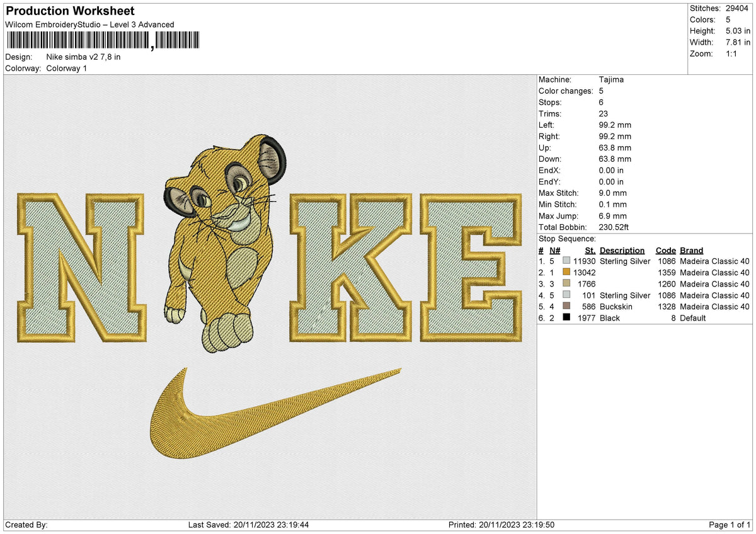Click the Zoom value '1:1'
The height and width of the screenshot is (534, 756).
click(x=732, y=54)
